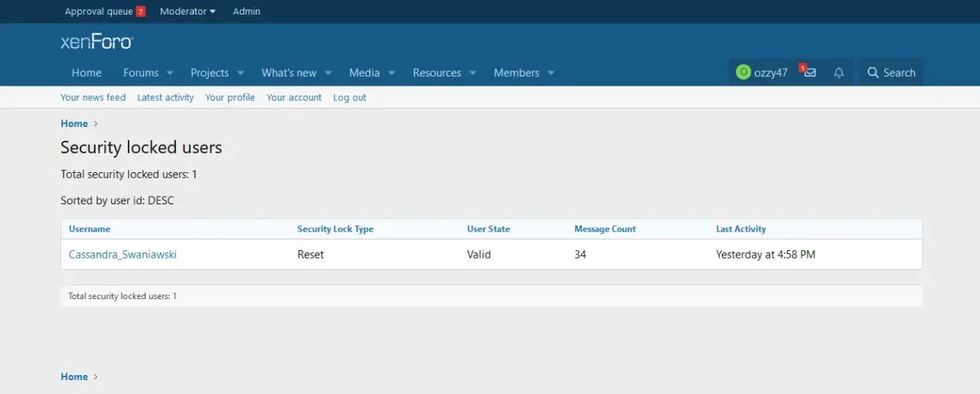
Task: Expand the Resources dropdown arrow
Action: [x=472, y=73]
